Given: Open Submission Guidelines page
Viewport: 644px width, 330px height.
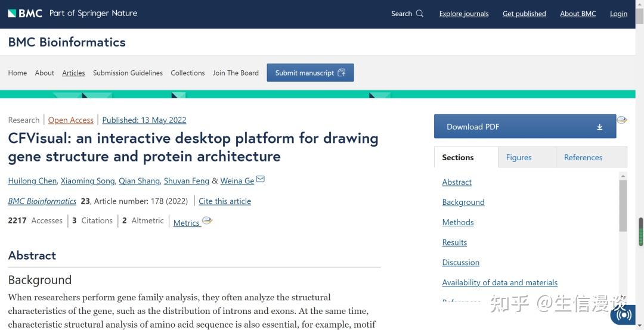Looking at the screenshot, I should pyautogui.click(x=128, y=73).
